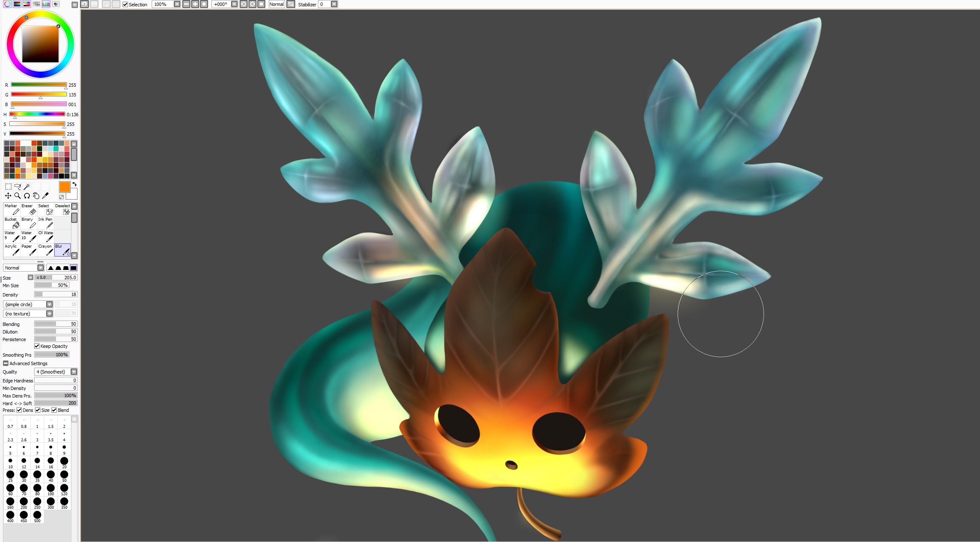Adjust the Density slider
This screenshot has width=980, height=542.
coord(56,294)
